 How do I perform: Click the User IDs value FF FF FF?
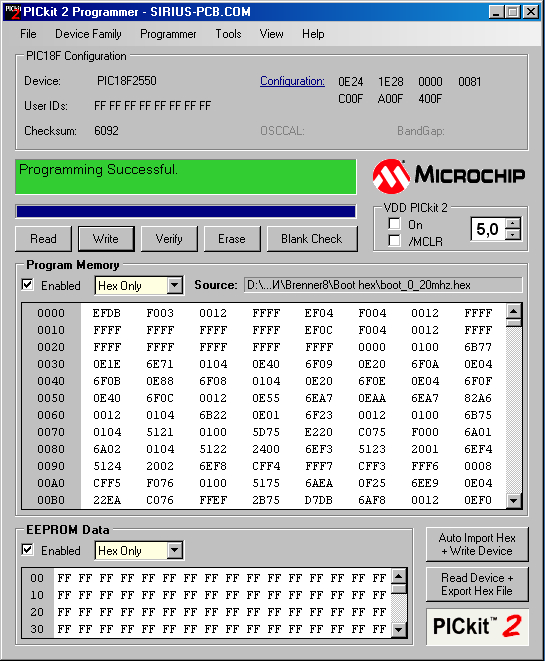(x=152, y=106)
